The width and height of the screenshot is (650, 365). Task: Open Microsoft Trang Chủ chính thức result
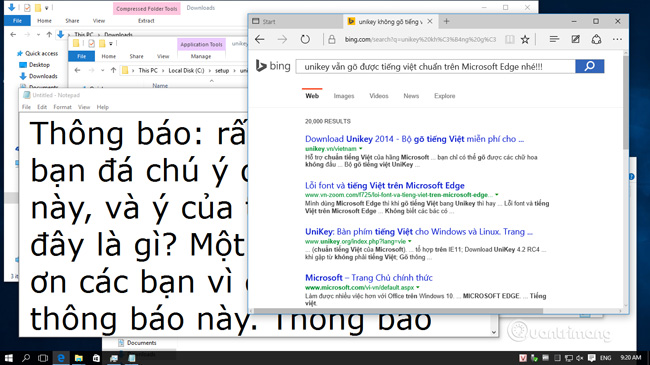(x=369, y=277)
